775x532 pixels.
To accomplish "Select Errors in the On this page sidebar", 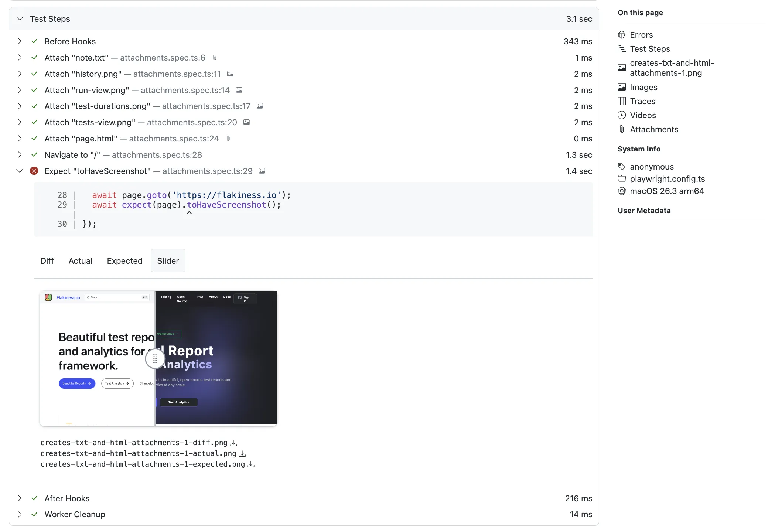I will point(642,34).
